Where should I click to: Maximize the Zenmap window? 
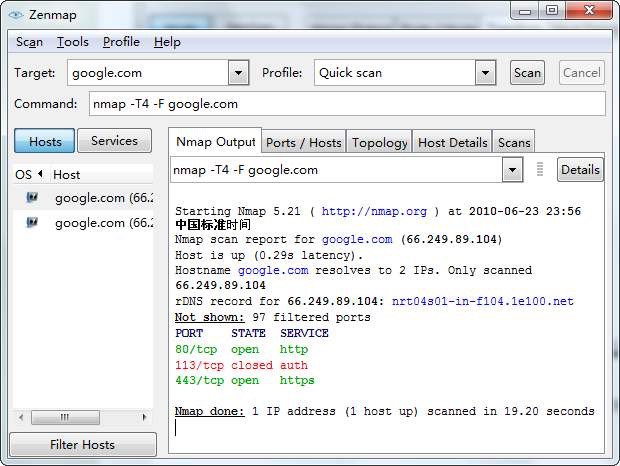tap(552, 10)
